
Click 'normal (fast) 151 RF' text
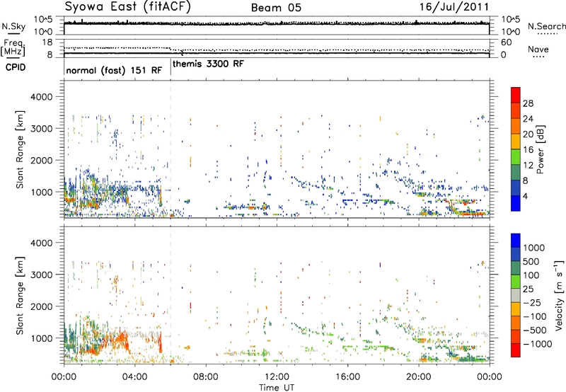click(114, 70)
